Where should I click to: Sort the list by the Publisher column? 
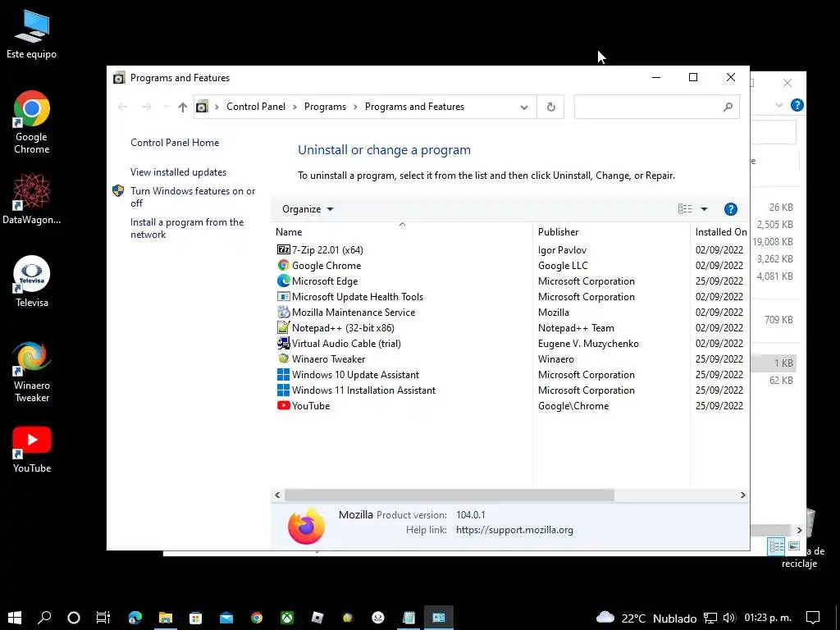(611, 232)
